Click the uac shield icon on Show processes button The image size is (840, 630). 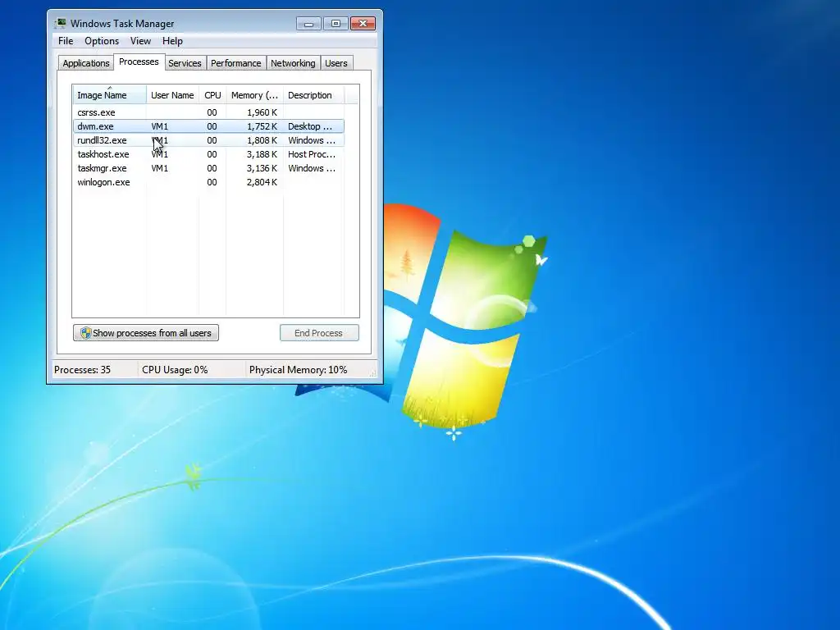click(85, 333)
